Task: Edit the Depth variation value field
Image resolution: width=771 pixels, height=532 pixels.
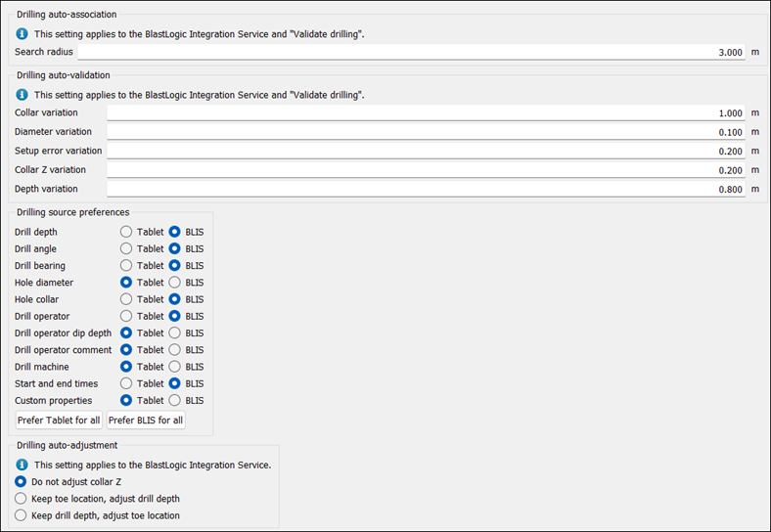Action: [x=426, y=189]
